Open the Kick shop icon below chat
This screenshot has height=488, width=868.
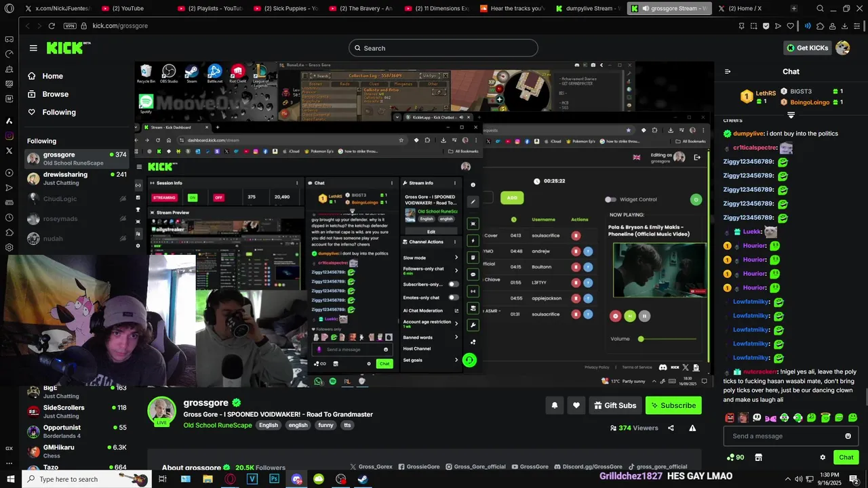point(759,457)
